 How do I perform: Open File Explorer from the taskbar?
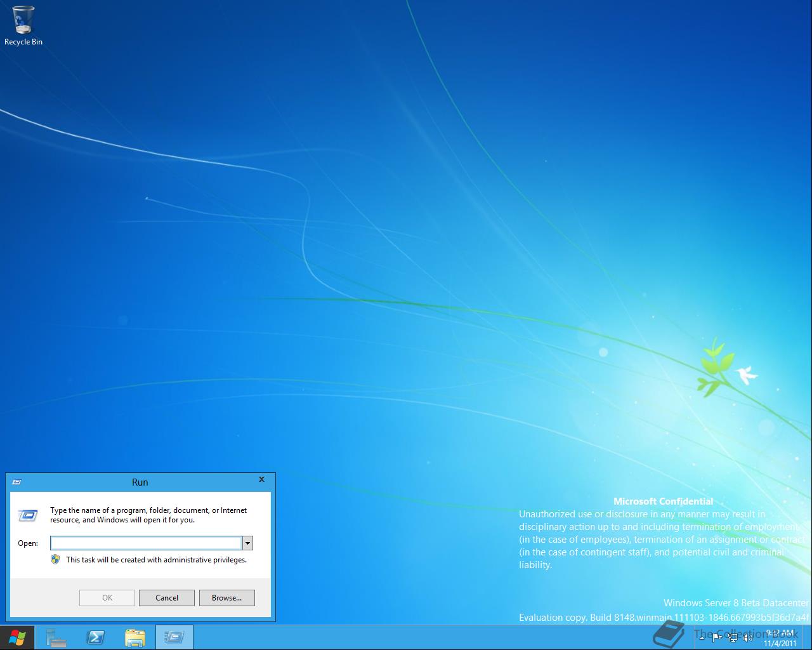pos(135,637)
